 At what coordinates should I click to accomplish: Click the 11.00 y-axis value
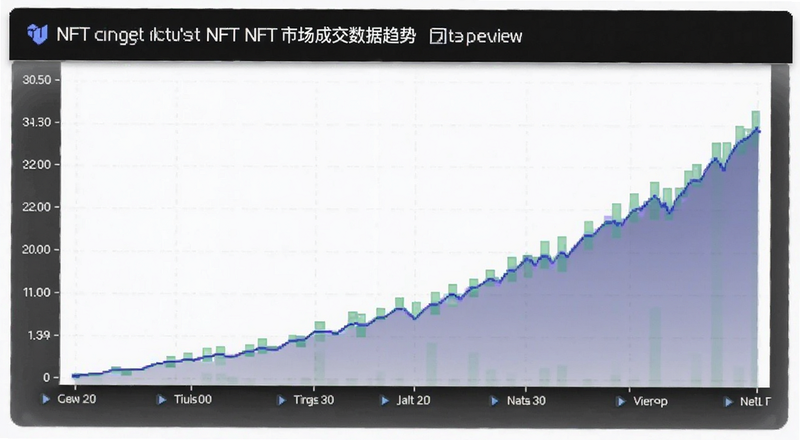[37, 292]
